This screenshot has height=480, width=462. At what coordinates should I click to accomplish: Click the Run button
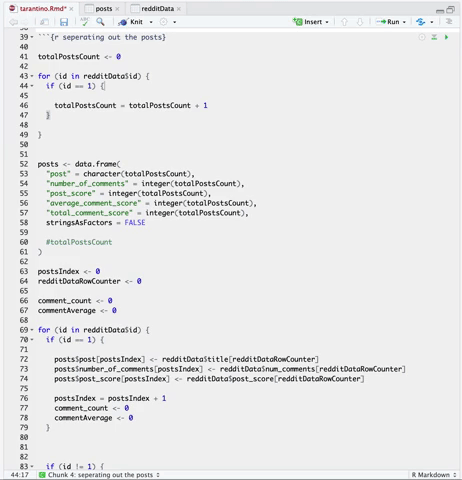[x=388, y=22]
